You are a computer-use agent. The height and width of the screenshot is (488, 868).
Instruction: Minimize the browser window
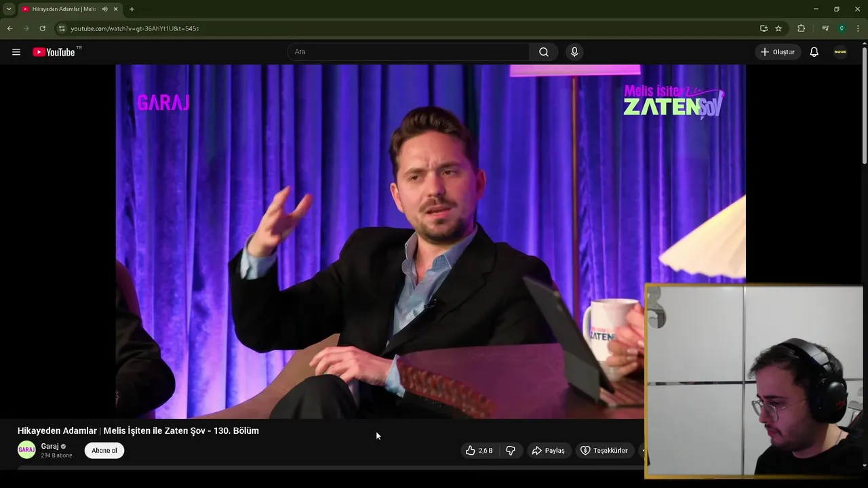point(815,9)
